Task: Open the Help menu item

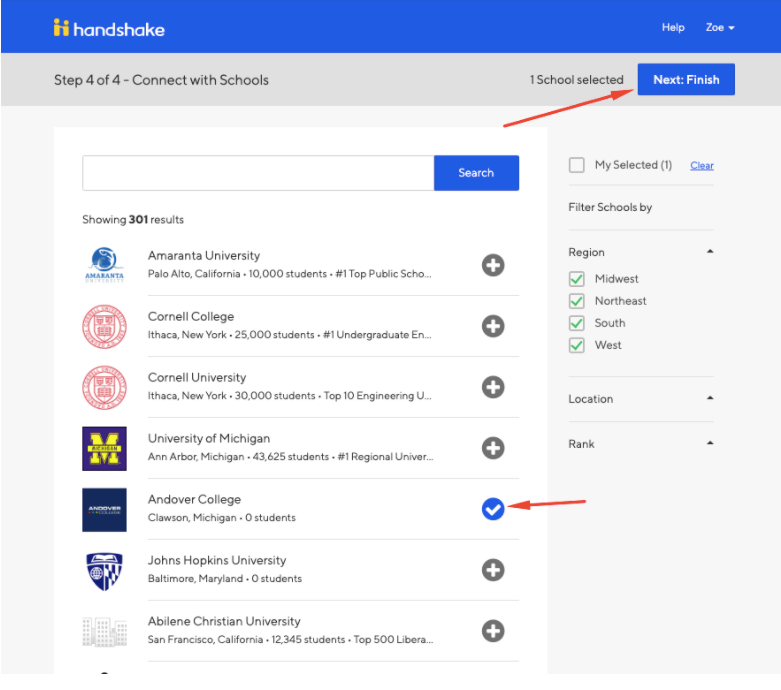Action: click(x=673, y=27)
